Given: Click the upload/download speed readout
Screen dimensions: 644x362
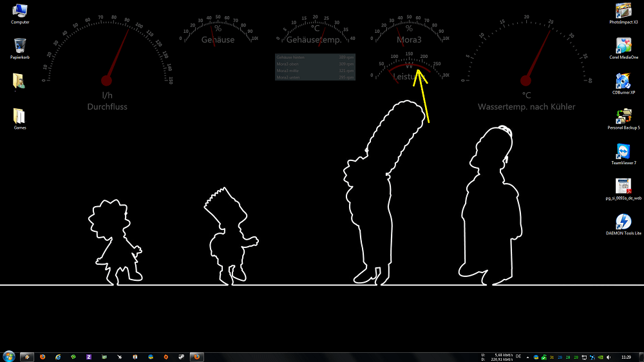Looking at the screenshot, I should click(497, 357).
